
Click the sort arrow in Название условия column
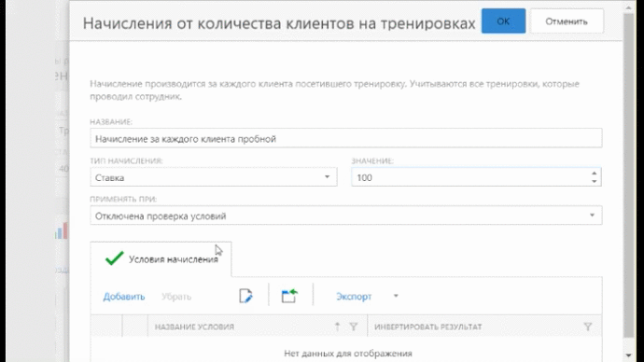(x=337, y=327)
